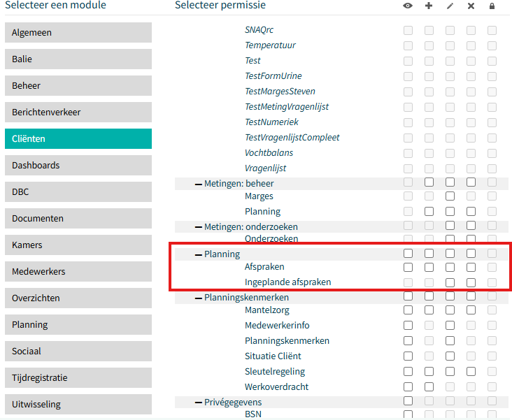This screenshot has height=420, width=512.
Task: Collapse the Planning permission group
Action: pyautogui.click(x=198, y=254)
